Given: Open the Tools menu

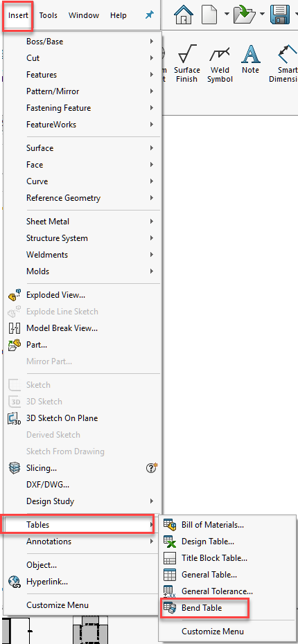Looking at the screenshot, I should coord(49,16).
